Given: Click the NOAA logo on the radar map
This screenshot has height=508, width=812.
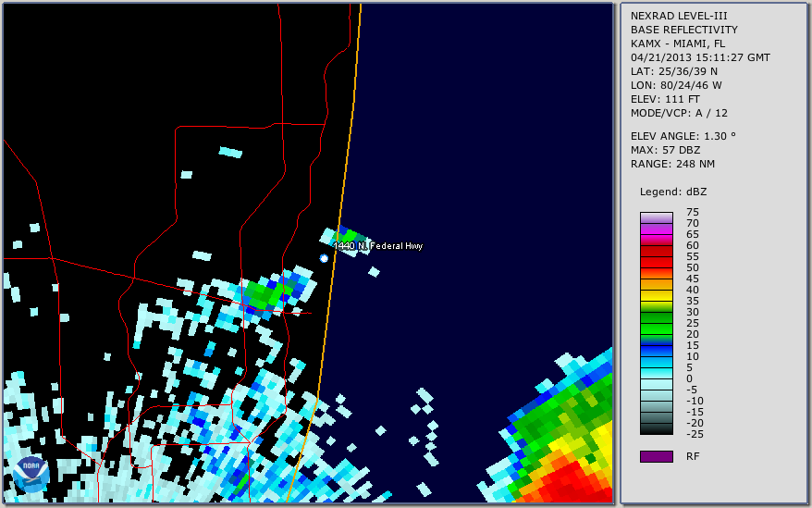Looking at the screenshot, I should coord(31,475).
